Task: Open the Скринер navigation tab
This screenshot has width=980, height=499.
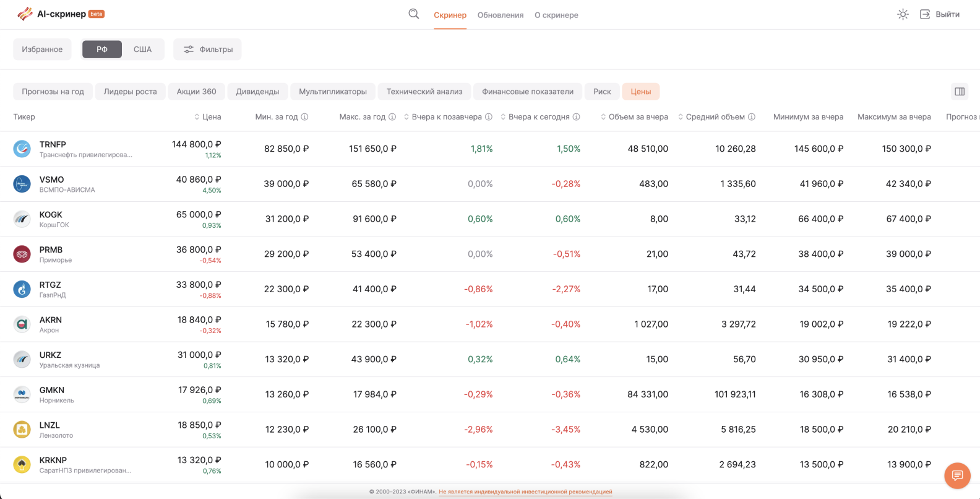Action: click(450, 15)
